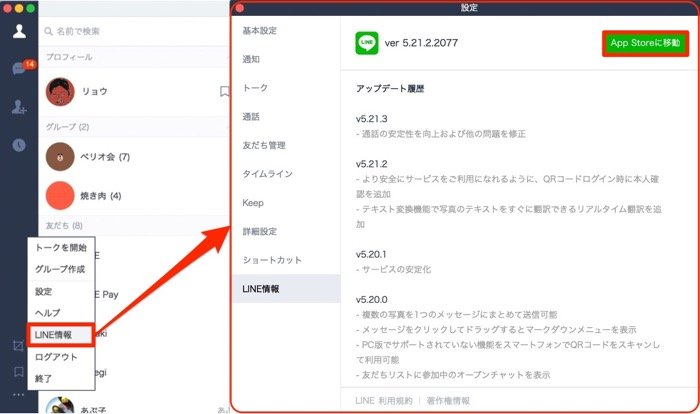
Task: Choose グループ作成 in the popup menu
Action: pos(61,269)
